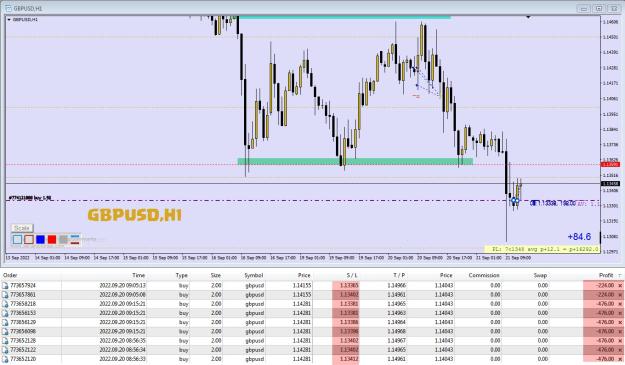This screenshot has height=365, width=625.
Task: Click the document icon for order 773658218
Action: coord(5,304)
